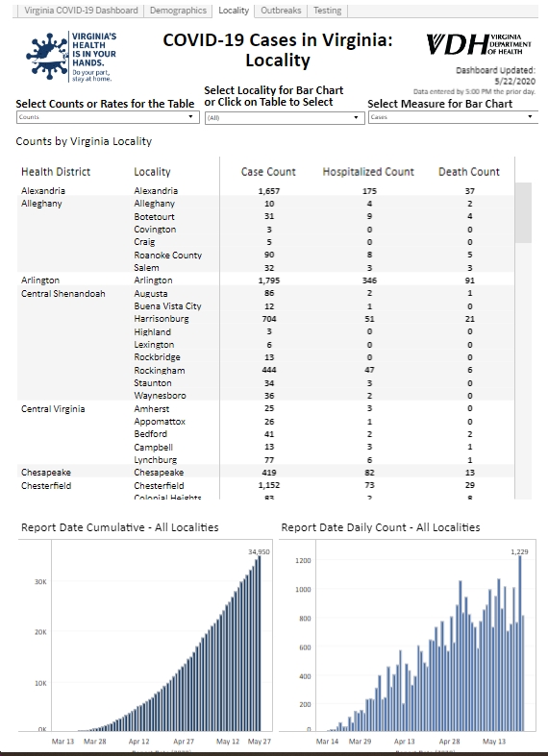The height and width of the screenshot is (756, 548).
Task: Click the Death Count column header
Action: pyautogui.click(x=469, y=172)
